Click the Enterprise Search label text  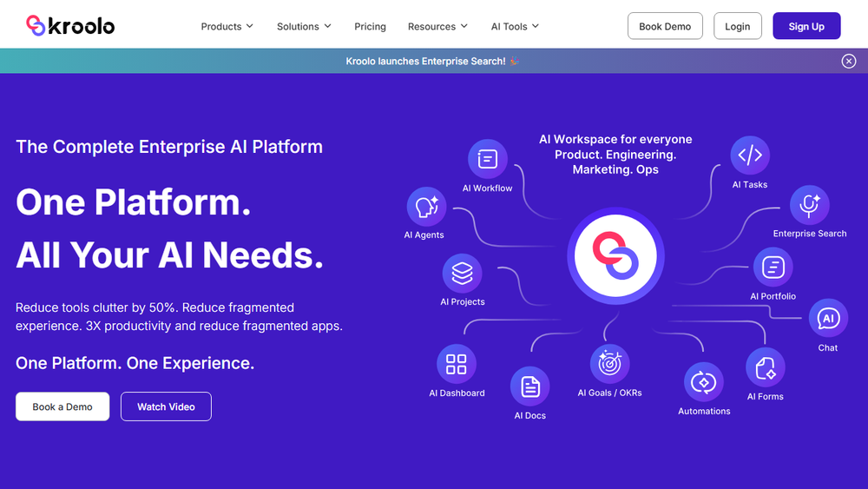(810, 234)
